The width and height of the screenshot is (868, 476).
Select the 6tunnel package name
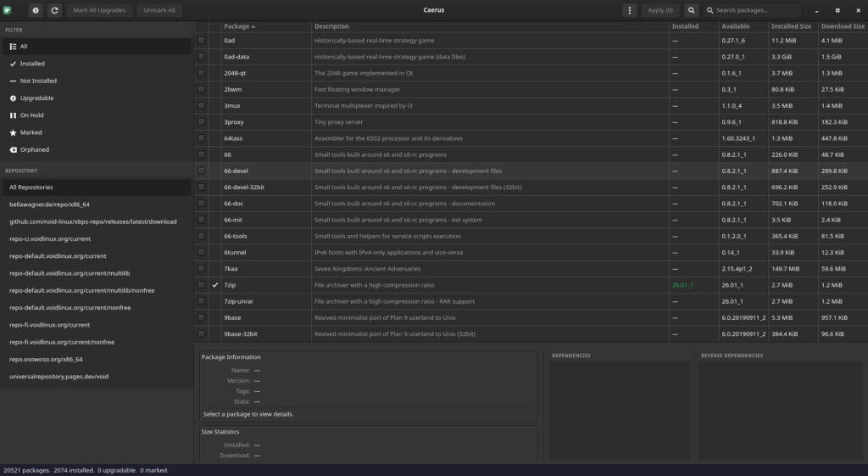pos(235,252)
